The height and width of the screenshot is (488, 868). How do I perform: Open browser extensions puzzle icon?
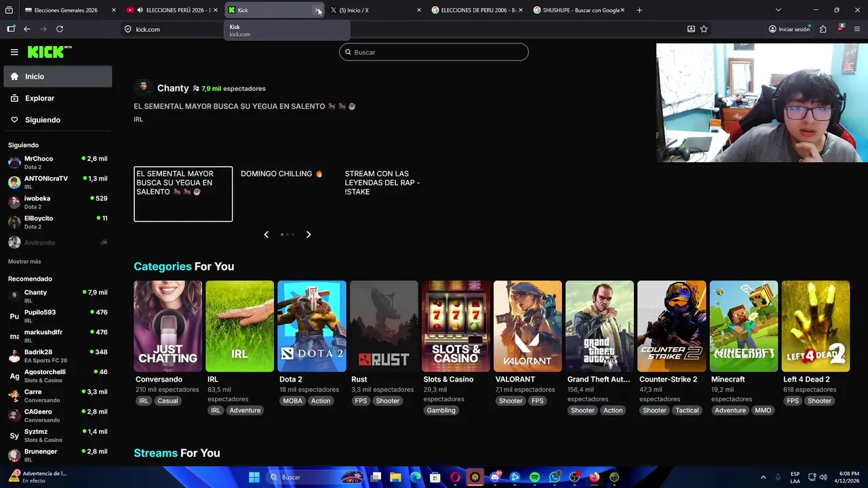(x=823, y=29)
